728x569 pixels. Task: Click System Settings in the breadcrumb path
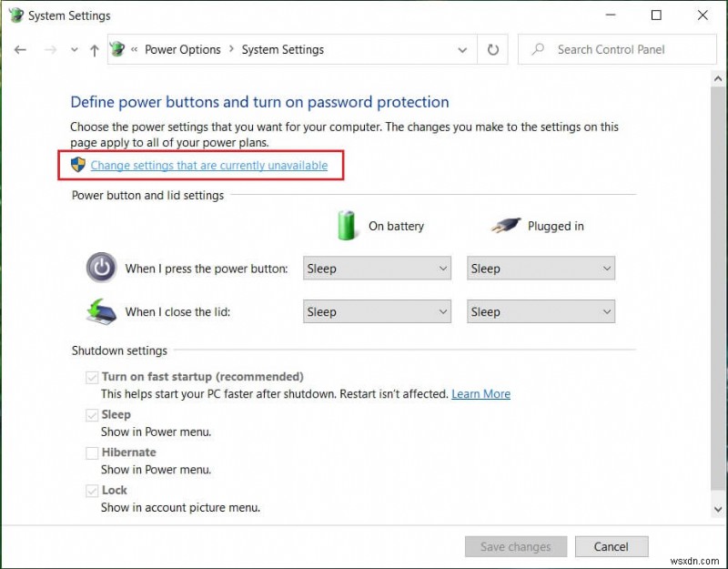[281, 49]
